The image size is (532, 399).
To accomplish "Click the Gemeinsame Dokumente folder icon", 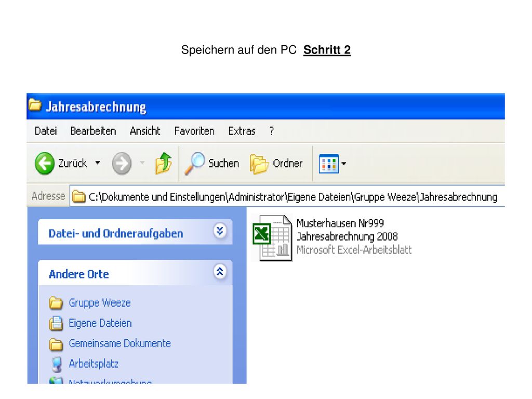I will pyautogui.click(x=56, y=344).
